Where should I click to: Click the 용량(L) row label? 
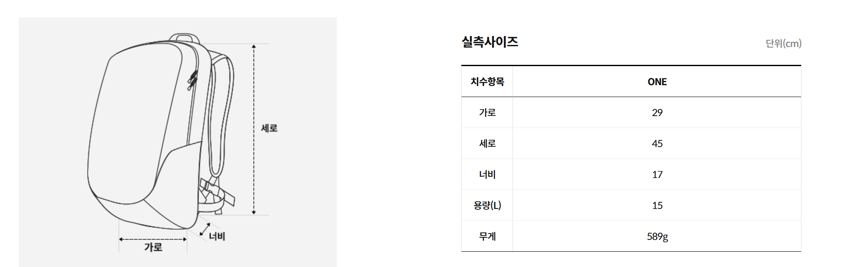point(487,206)
